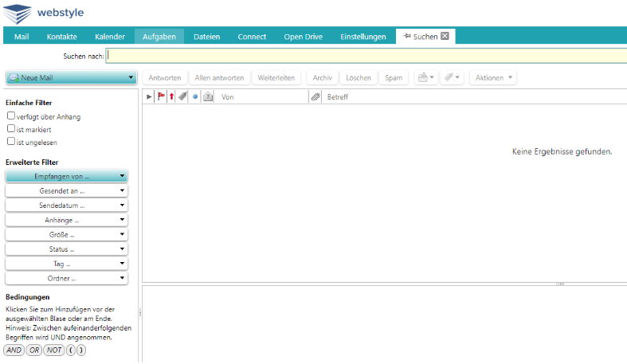Viewport: 627px width, 364px height.
Task: Insert closing parenthesis condition
Action: point(80,350)
